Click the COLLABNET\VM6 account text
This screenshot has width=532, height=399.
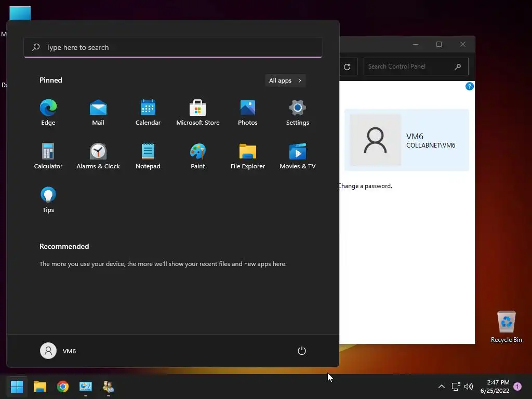431,145
